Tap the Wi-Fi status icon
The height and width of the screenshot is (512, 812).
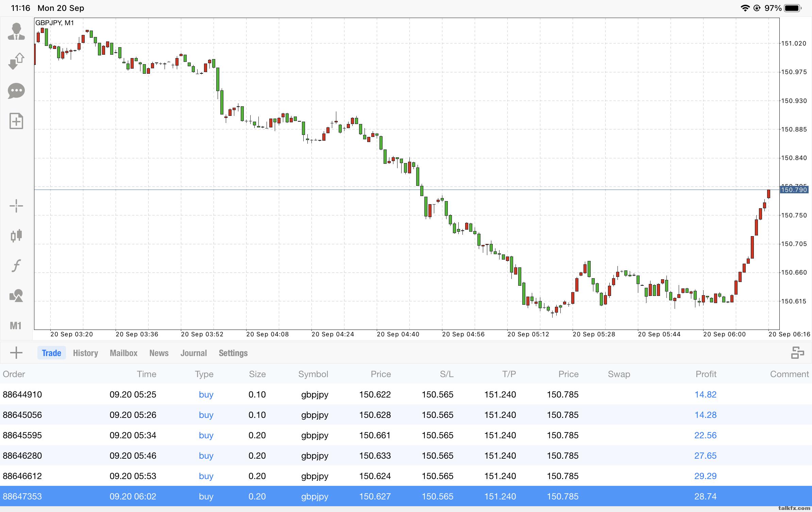coord(745,8)
